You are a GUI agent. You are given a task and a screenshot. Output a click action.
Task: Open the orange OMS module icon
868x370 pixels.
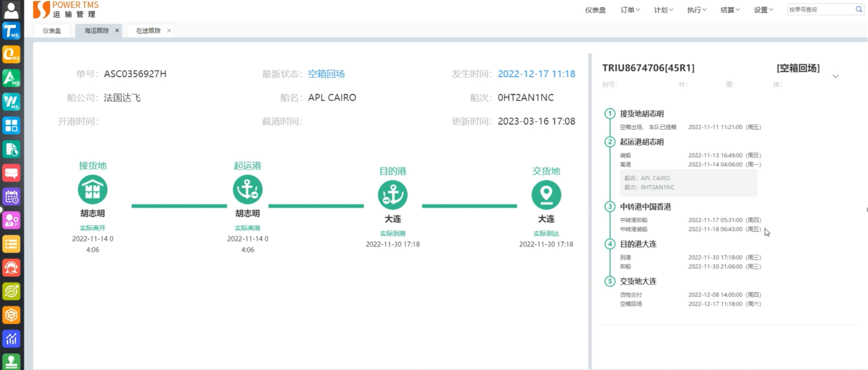point(11,55)
